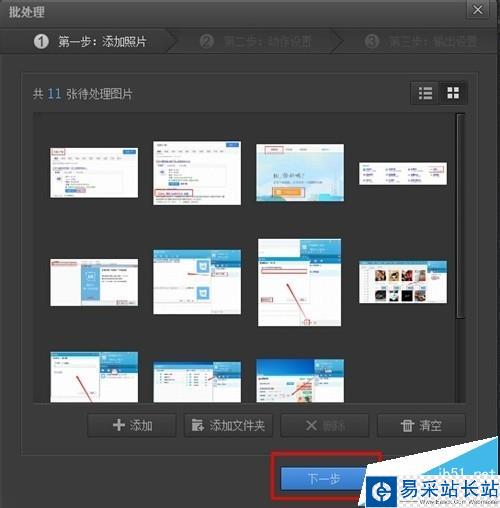The width and height of the screenshot is (500, 508).
Task: Select last thumbnail with dark blue header
Action: [x=300, y=381]
